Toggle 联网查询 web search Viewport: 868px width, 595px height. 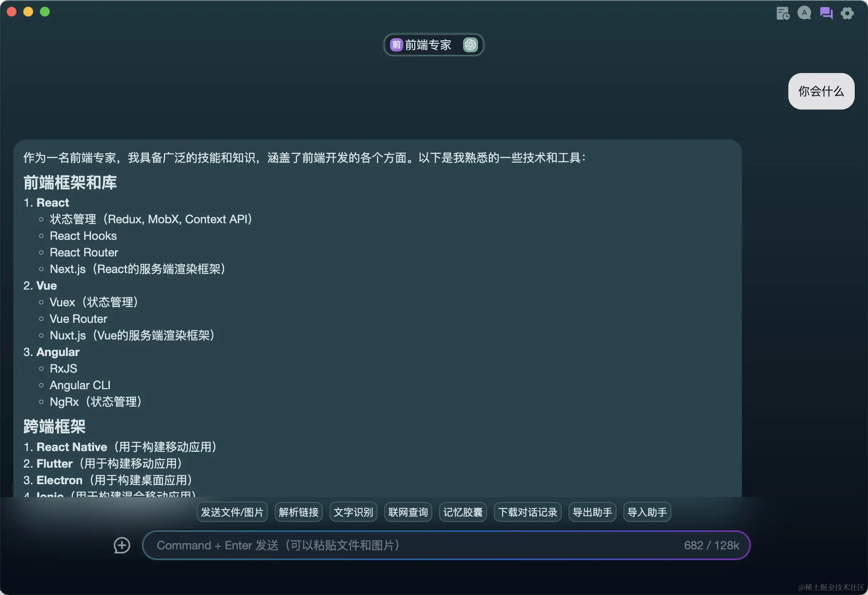point(408,512)
